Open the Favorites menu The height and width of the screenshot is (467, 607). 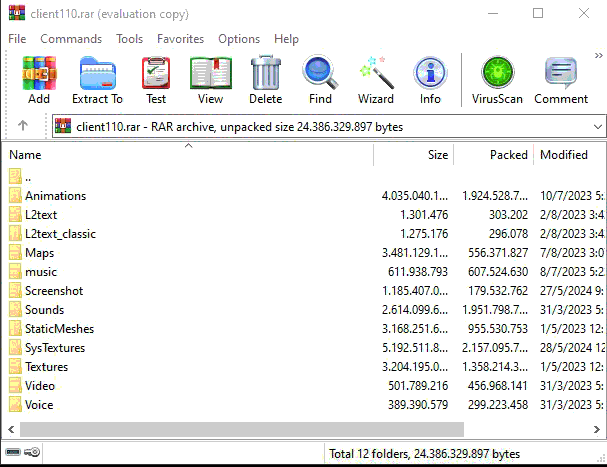tap(181, 39)
